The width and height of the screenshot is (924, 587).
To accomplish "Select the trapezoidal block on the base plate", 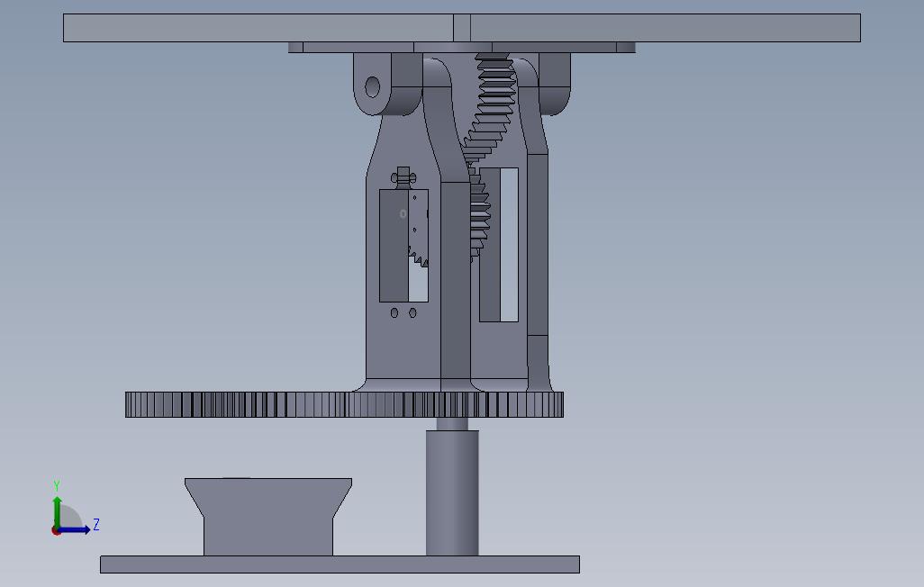I will [x=268, y=517].
